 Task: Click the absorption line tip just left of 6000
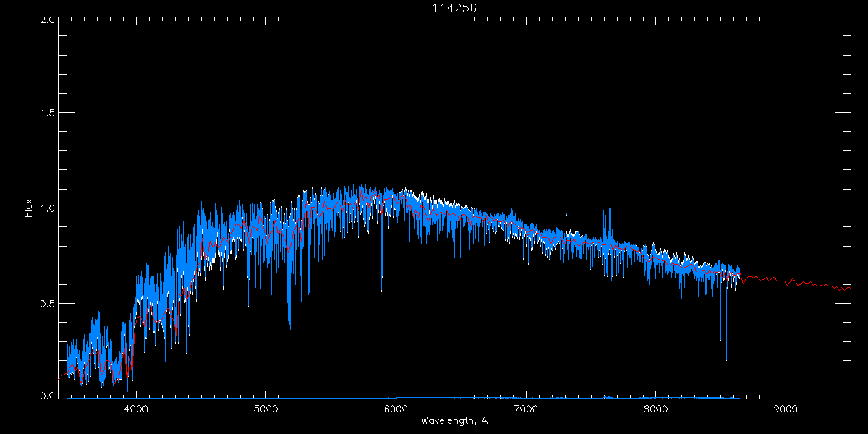pos(382,289)
